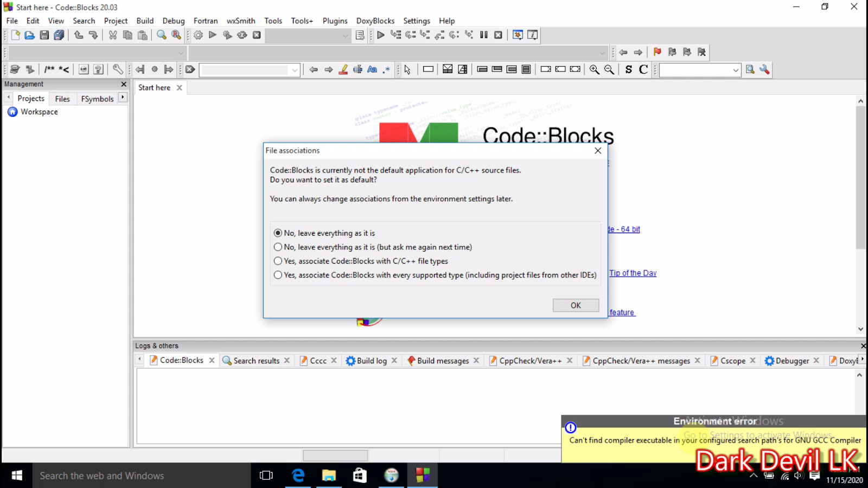Click the Cut scissors icon

pos(113,35)
